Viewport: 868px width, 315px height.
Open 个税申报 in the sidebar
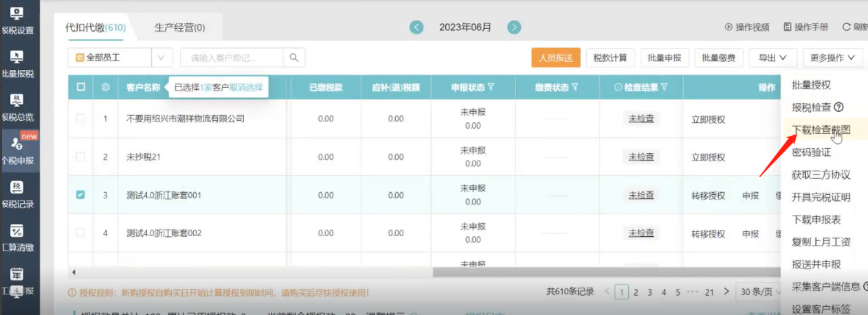click(x=18, y=150)
